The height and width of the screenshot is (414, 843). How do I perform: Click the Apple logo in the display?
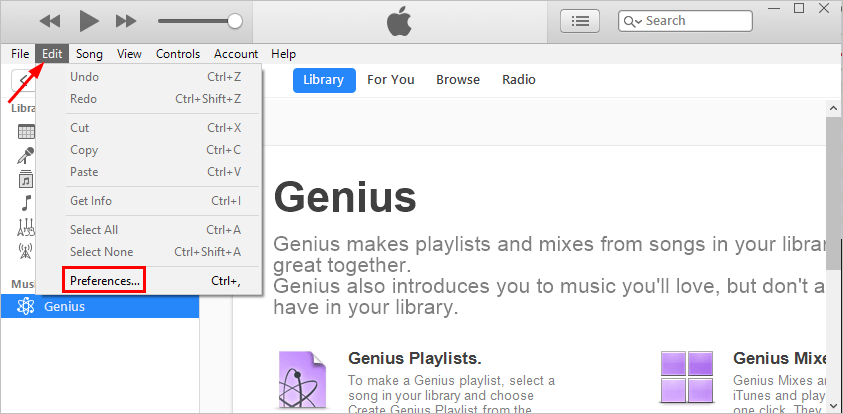(x=399, y=22)
